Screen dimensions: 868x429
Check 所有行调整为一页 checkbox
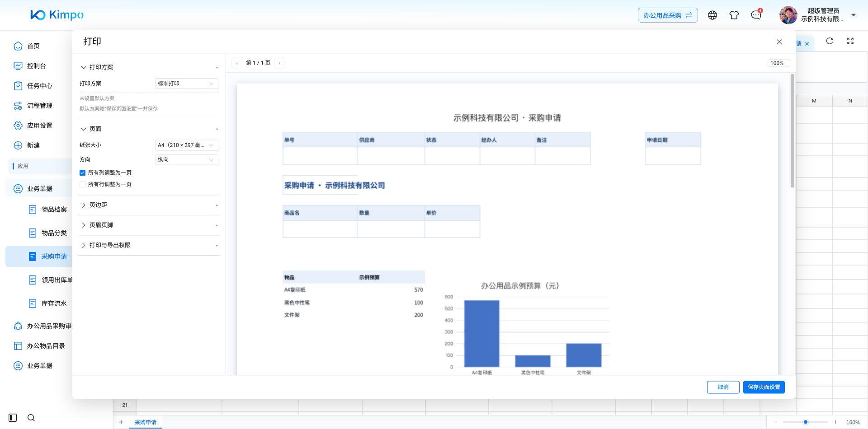click(x=82, y=184)
